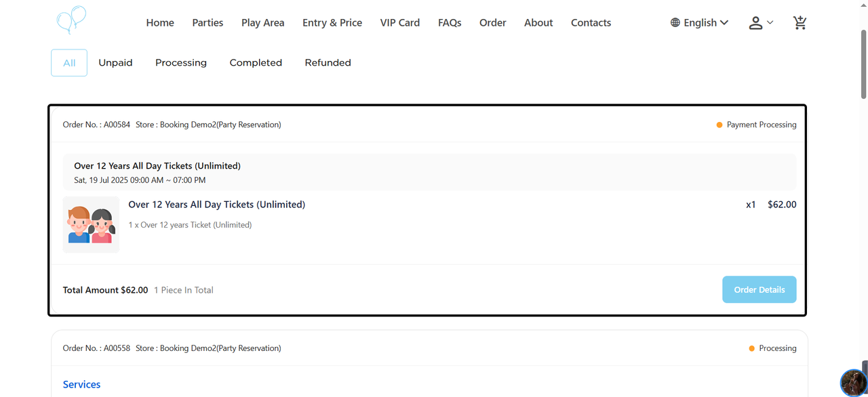Click the chat avatar in bottom corner

[853, 383]
